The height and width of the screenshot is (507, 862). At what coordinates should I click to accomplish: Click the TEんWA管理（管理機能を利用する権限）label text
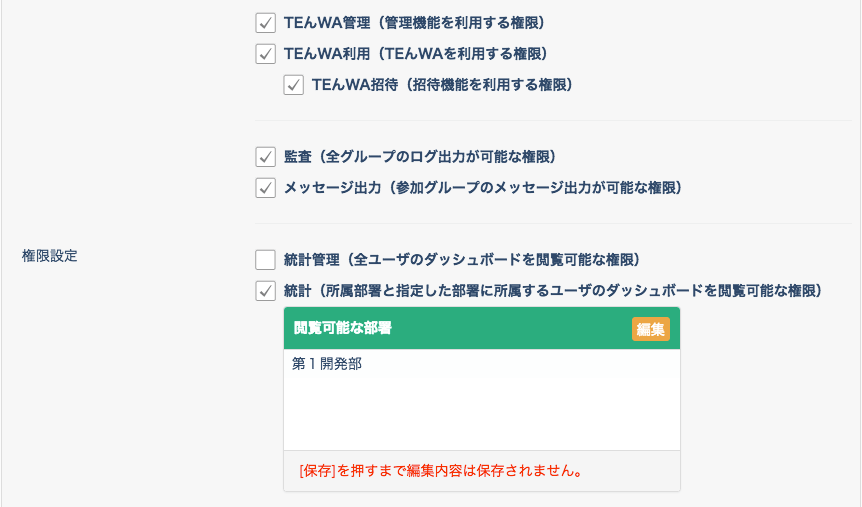coord(415,23)
